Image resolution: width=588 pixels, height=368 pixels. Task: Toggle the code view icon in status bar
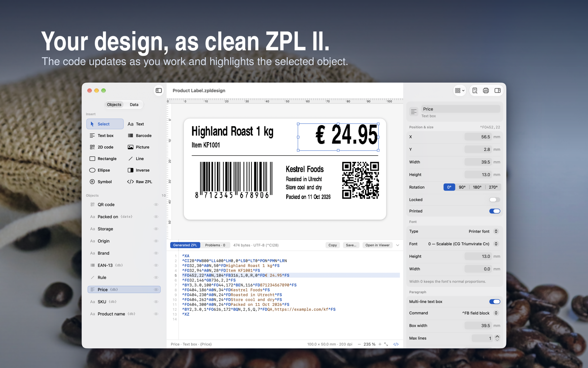[x=396, y=344]
